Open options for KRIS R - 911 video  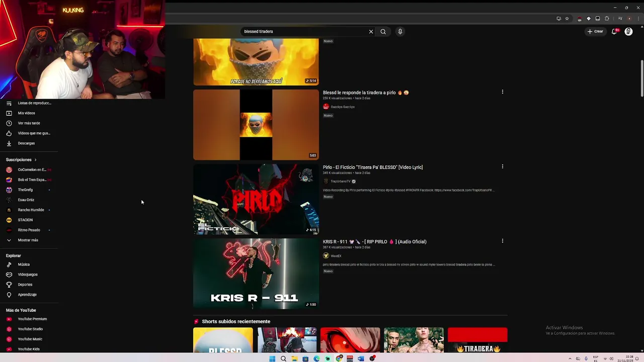click(502, 241)
